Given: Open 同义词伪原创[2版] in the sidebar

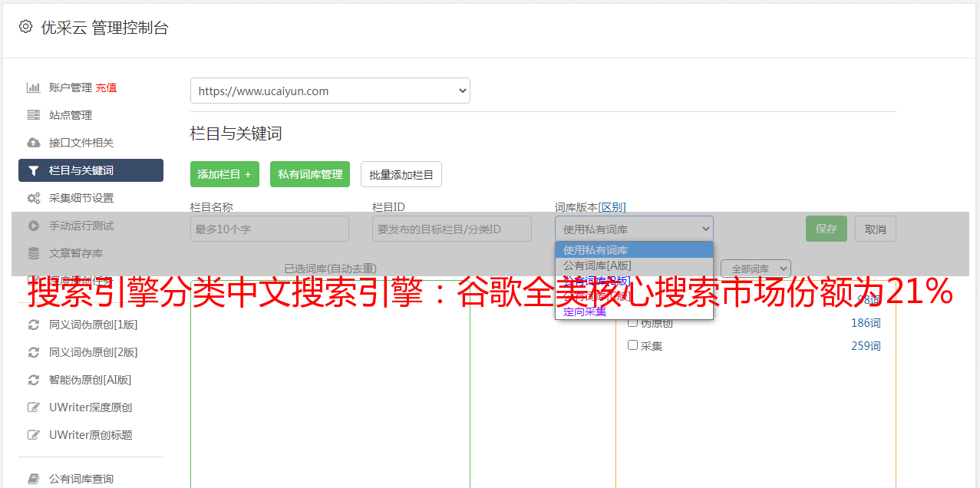Looking at the screenshot, I should (x=94, y=352).
